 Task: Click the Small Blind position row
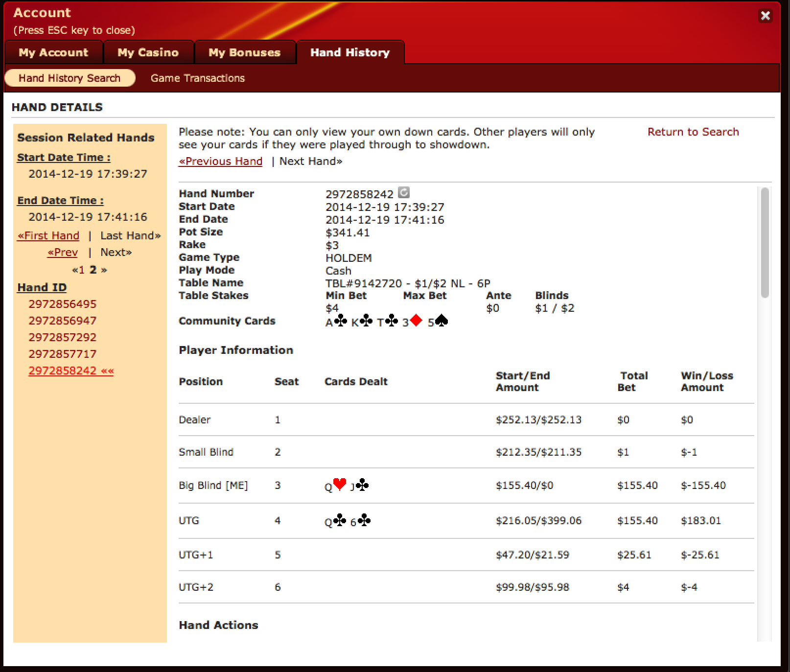click(466, 452)
